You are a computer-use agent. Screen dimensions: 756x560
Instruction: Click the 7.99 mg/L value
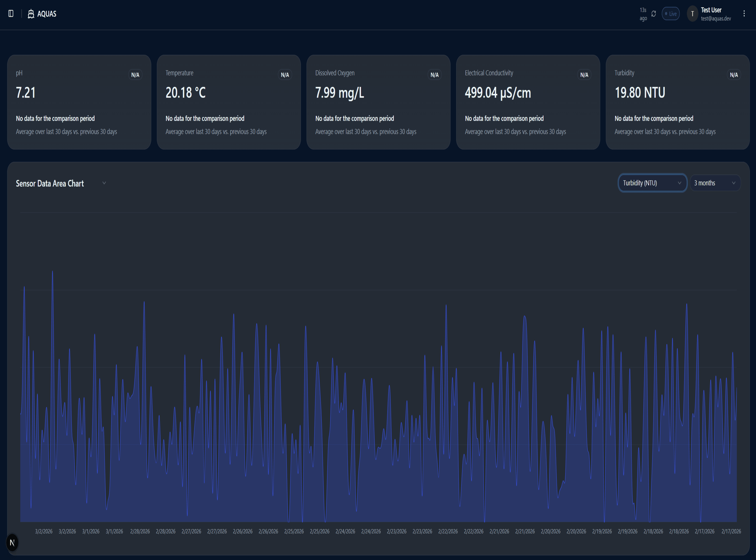coord(340,93)
